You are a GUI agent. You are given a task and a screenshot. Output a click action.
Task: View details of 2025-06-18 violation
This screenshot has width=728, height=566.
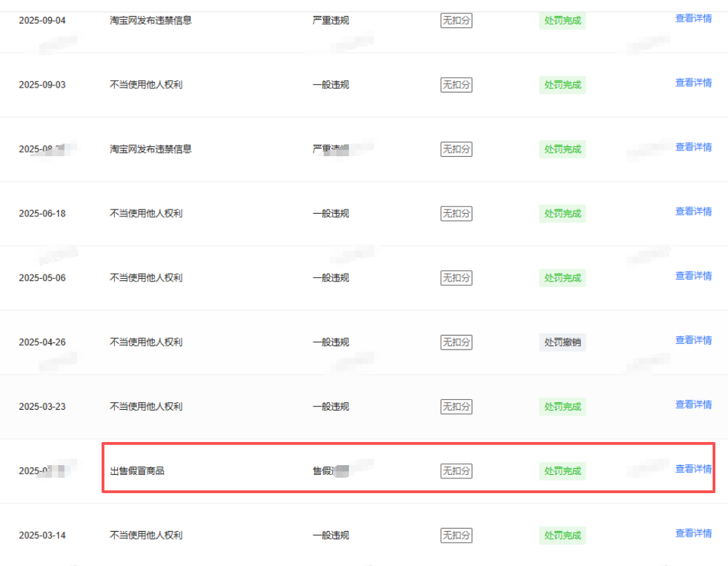click(x=693, y=212)
